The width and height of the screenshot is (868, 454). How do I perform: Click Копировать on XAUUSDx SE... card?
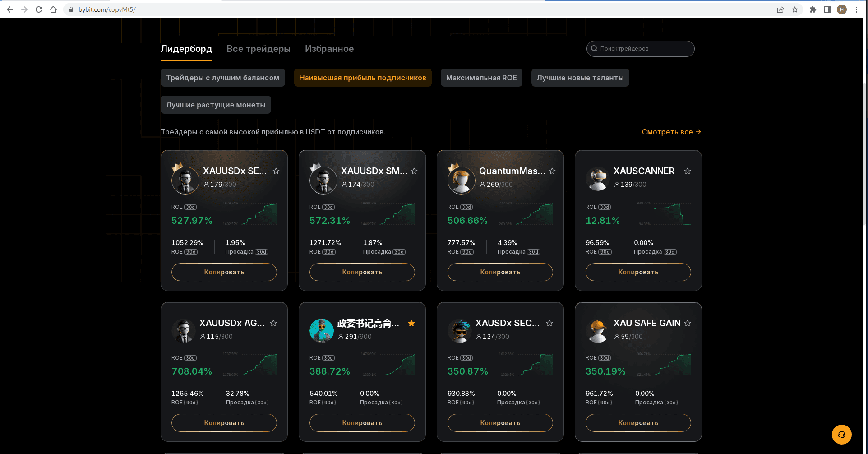pyautogui.click(x=224, y=272)
